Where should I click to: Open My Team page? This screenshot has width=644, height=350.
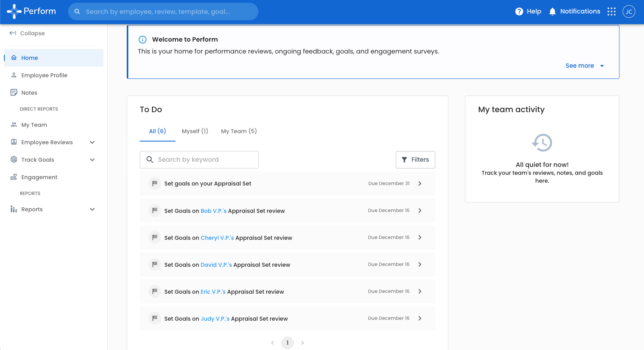(x=54, y=125)
